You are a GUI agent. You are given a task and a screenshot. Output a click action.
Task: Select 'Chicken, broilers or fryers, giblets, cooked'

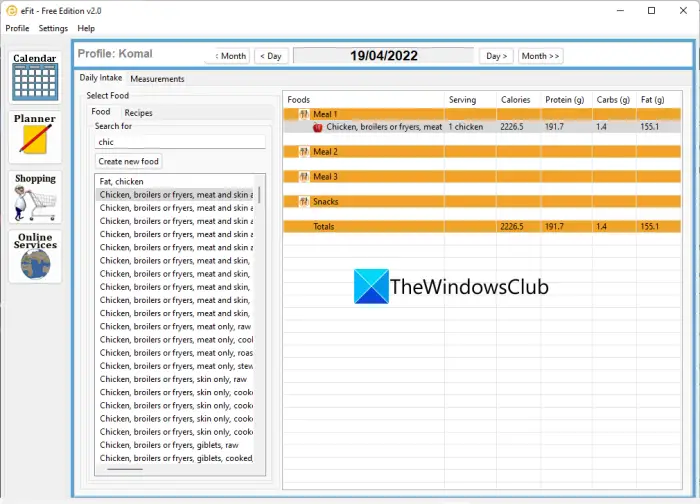click(x=175, y=458)
